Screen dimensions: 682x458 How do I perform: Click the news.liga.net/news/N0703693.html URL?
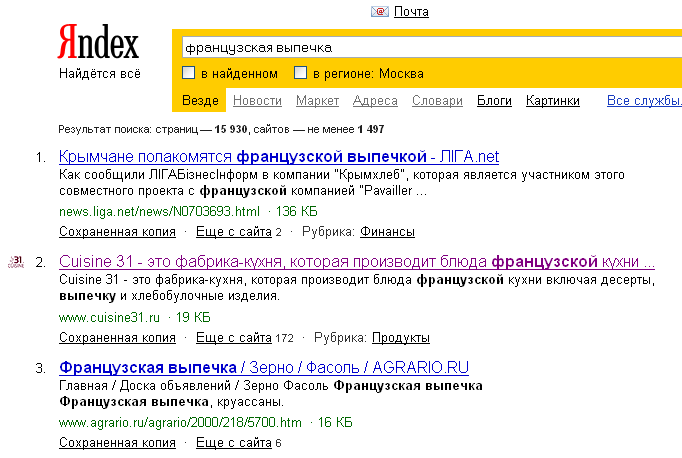159,212
